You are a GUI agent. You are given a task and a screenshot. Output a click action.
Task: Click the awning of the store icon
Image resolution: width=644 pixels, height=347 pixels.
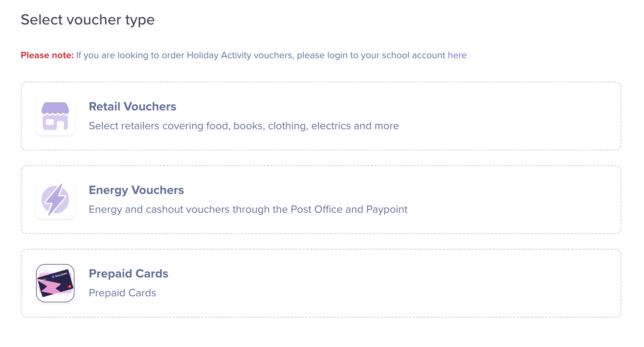tap(55, 108)
